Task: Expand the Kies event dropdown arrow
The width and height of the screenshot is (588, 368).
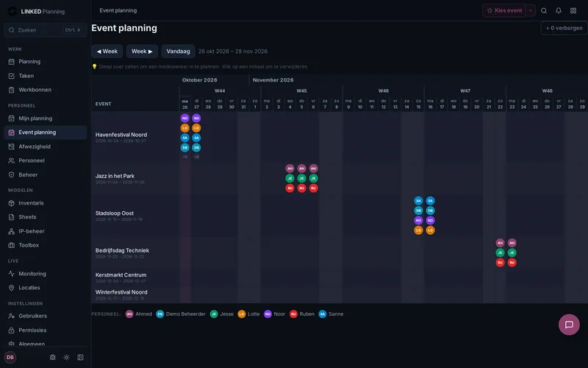Action: pos(530,10)
